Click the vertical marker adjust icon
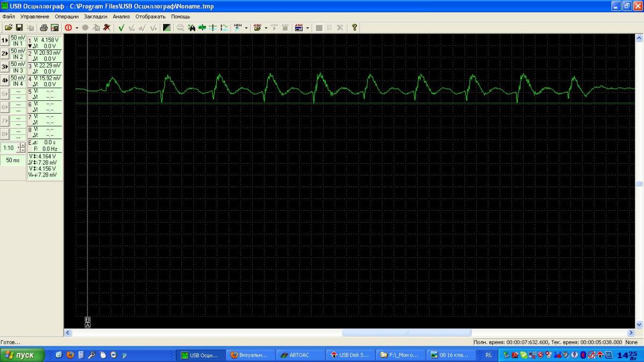 point(213,27)
